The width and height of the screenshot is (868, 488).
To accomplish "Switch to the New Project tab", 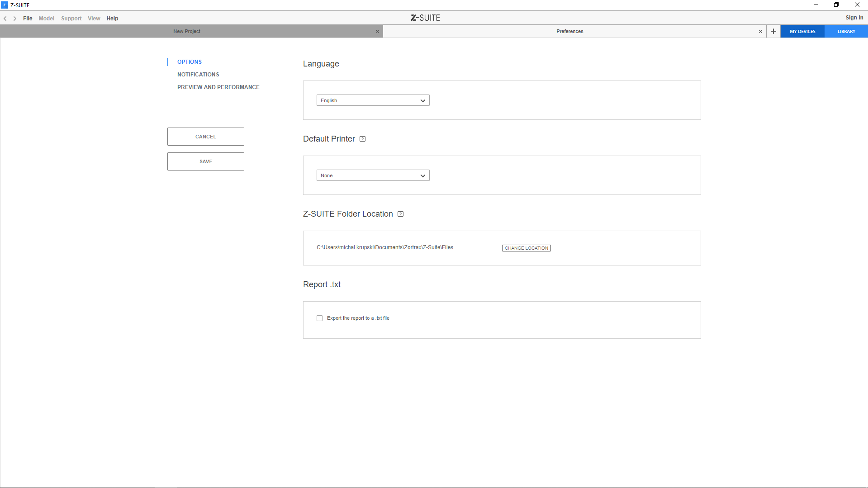I will pyautogui.click(x=187, y=31).
